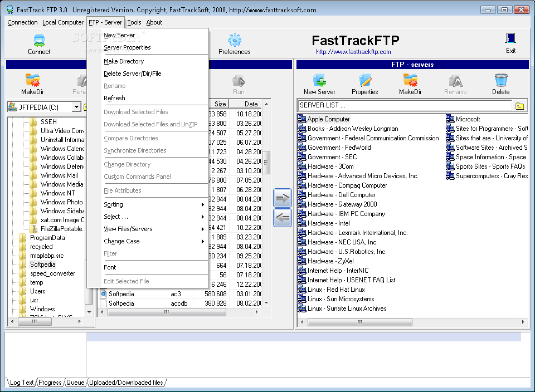Open the Connection menu
Viewport: 535px width, 392px height.
coord(22,22)
